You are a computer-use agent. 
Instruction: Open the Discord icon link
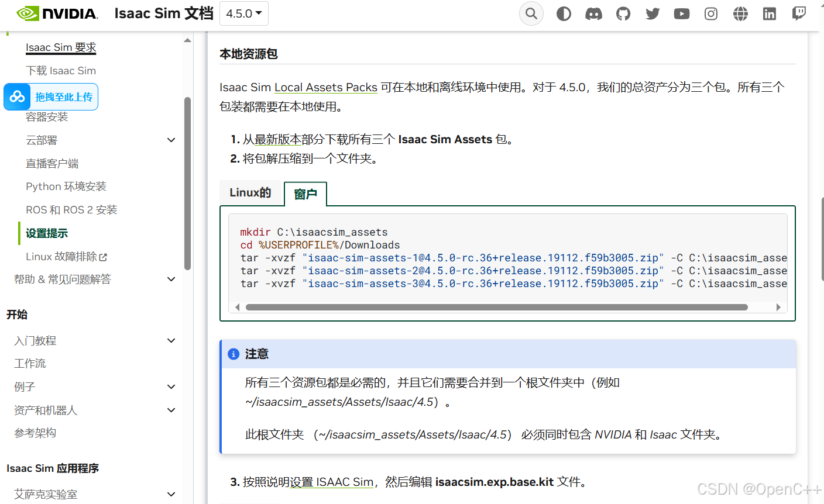593,13
